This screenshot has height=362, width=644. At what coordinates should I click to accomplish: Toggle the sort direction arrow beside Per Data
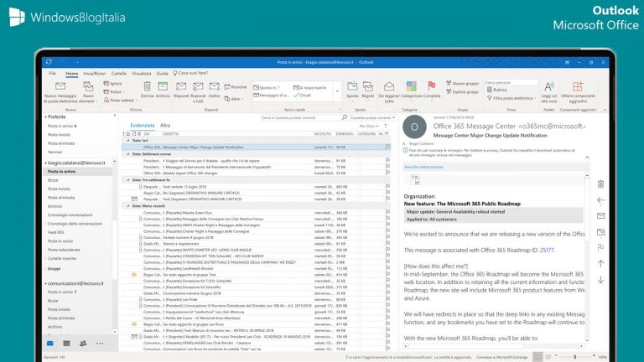click(385, 126)
